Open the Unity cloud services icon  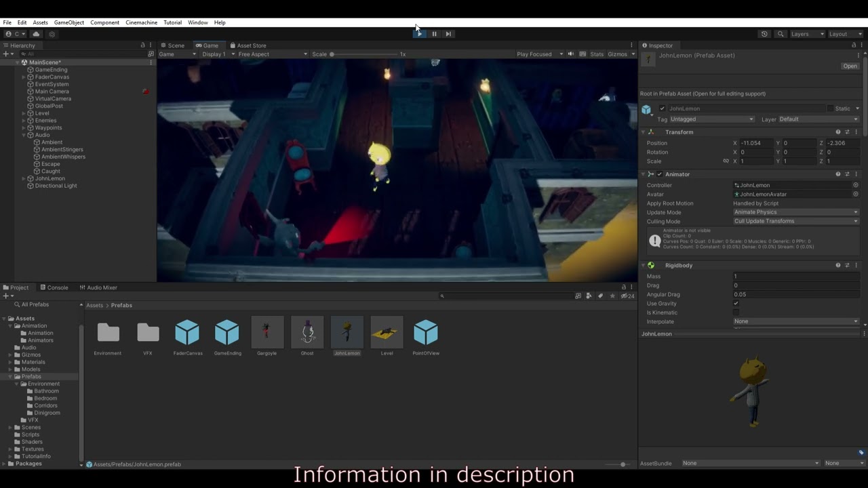tap(36, 34)
